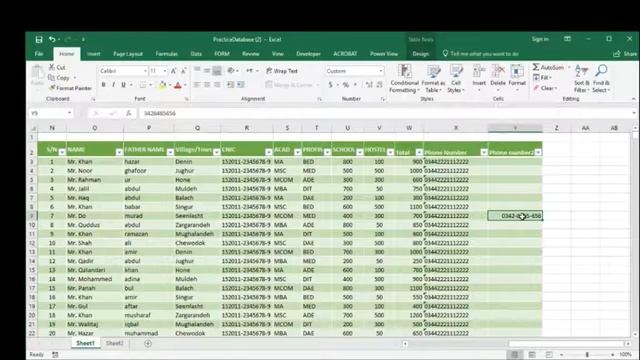Open the Format cells menu
Viewport: 640px width, 360px height.
pyautogui.click(x=517, y=78)
